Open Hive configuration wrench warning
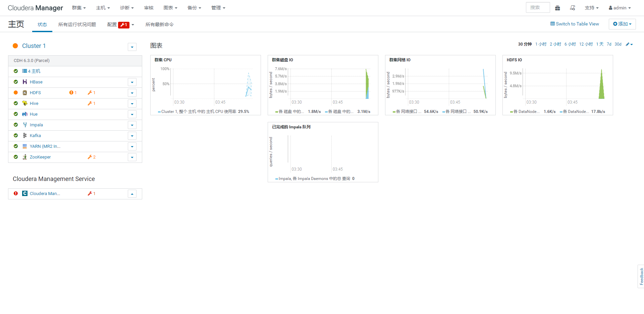The width and height of the screenshot is (644, 314). tap(92, 103)
